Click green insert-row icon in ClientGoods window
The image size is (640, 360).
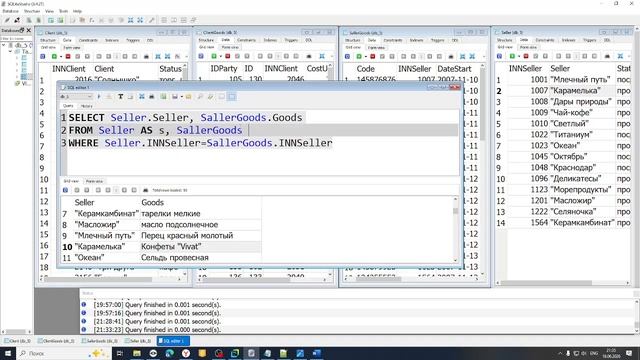point(213,56)
